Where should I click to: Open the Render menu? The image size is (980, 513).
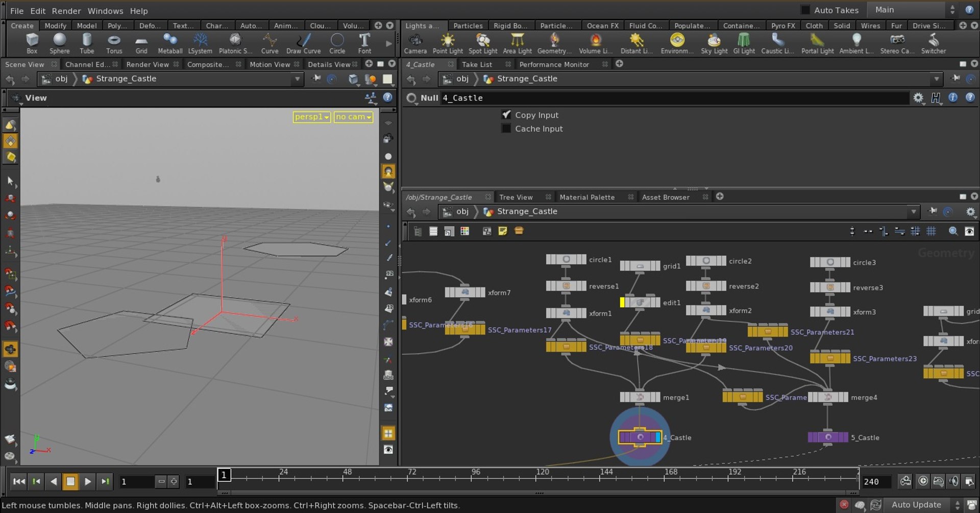tap(66, 11)
